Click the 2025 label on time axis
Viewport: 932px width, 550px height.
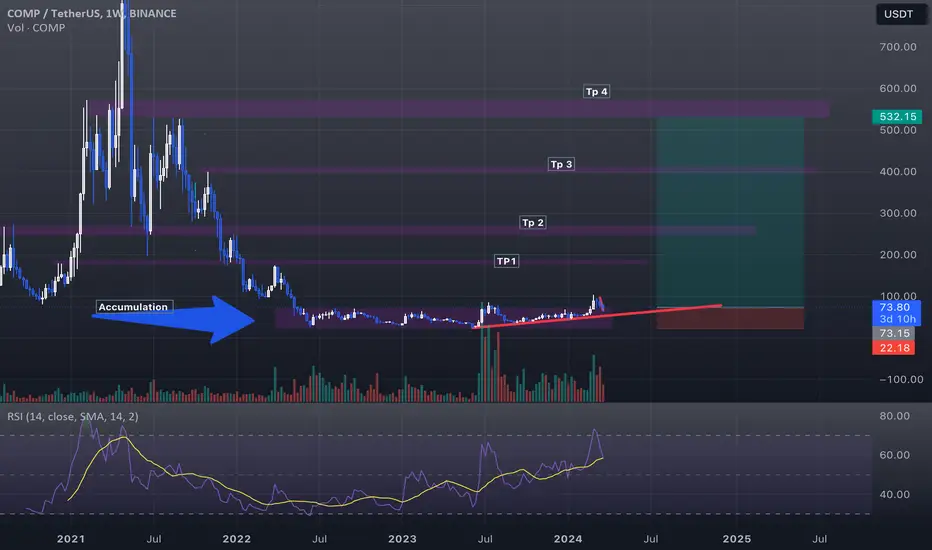point(736,539)
